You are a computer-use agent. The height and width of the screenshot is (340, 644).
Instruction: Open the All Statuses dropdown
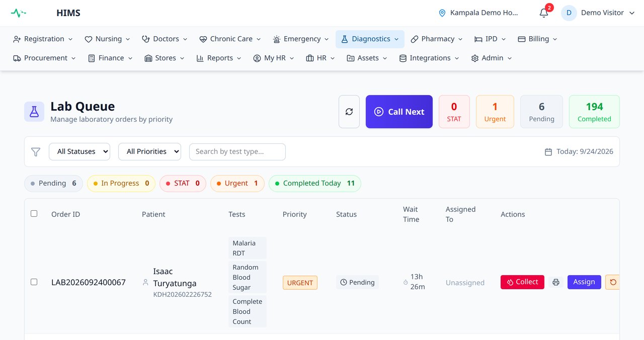click(x=79, y=151)
